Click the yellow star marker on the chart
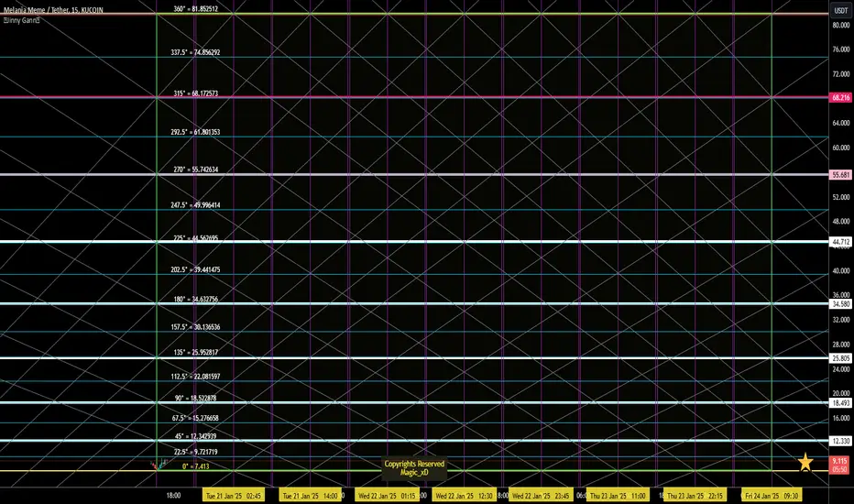 [x=805, y=463]
